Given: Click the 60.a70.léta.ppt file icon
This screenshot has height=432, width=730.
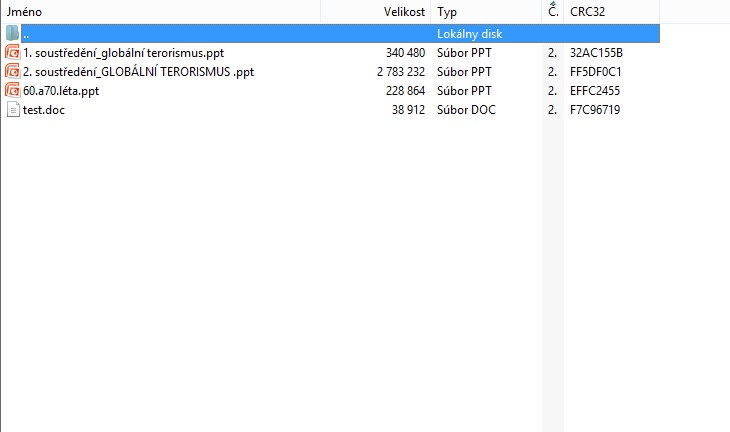Looking at the screenshot, I should (13, 91).
